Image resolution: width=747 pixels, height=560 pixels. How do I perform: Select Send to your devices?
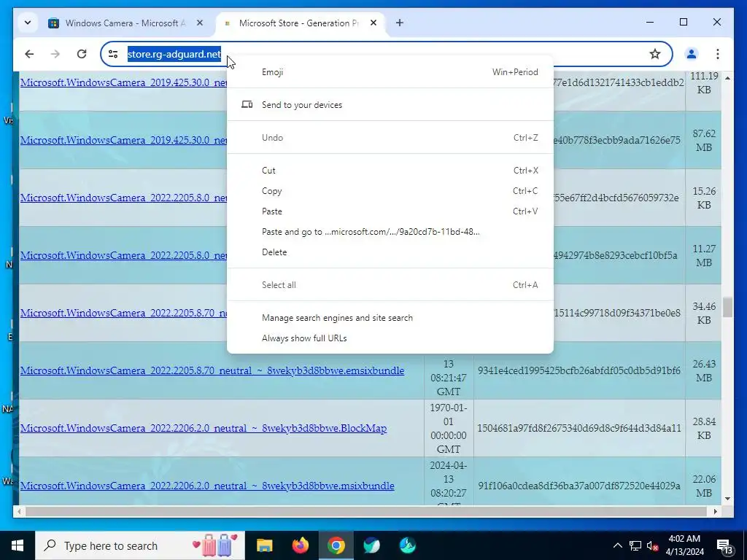coord(390,105)
